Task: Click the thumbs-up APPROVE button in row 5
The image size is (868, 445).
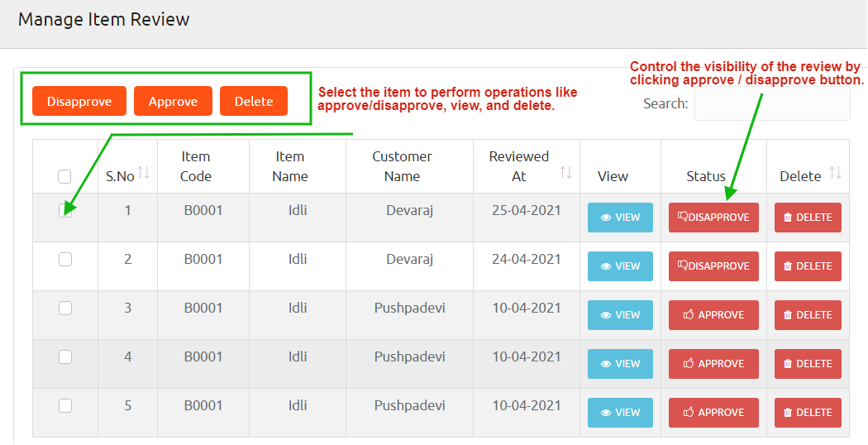Action: click(x=713, y=413)
